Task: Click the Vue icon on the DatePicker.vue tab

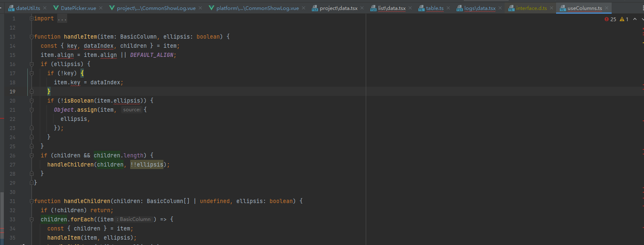Action: tap(56, 7)
